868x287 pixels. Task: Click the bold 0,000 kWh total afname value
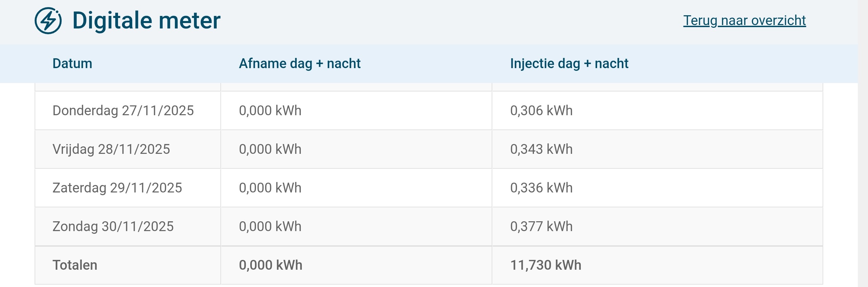pos(271,265)
